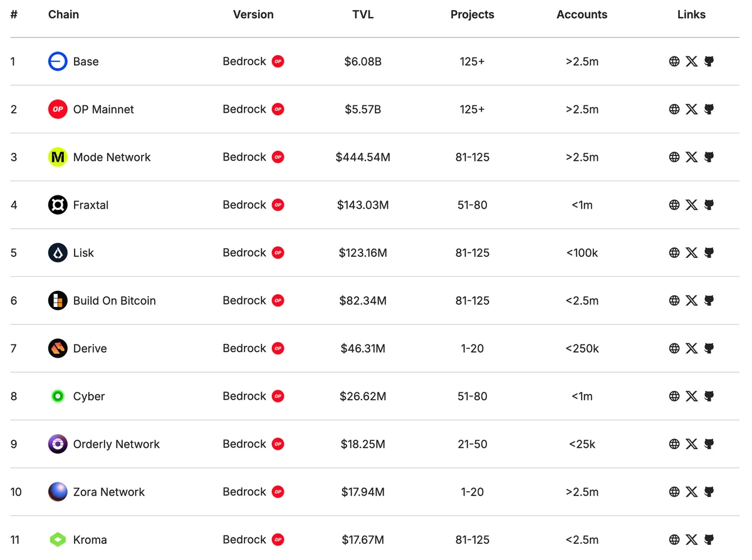This screenshot has width=752, height=560.
Task: Click the Orderly Network logo
Action: [x=58, y=444]
